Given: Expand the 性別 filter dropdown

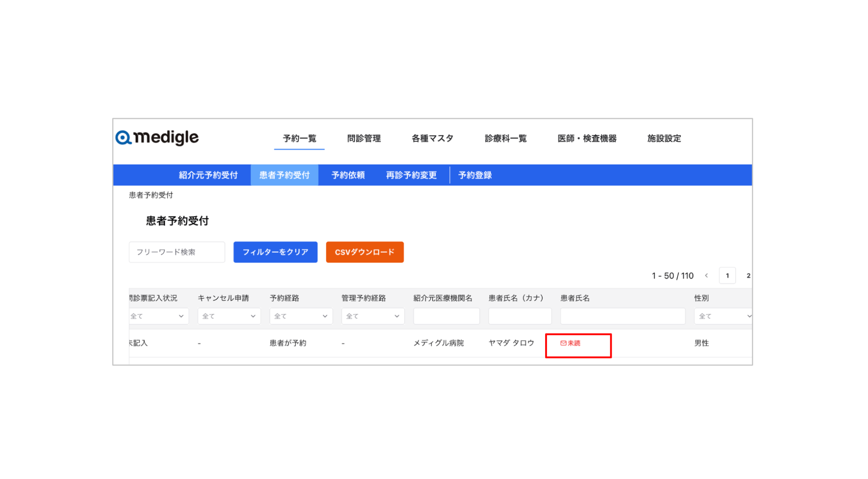Looking at the screenshot, I should coord(723,316).
